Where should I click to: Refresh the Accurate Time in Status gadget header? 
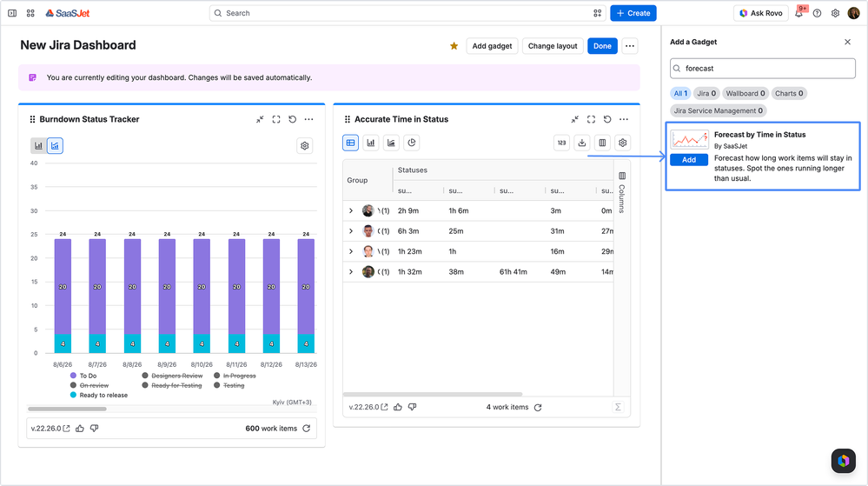pos(607,119)
